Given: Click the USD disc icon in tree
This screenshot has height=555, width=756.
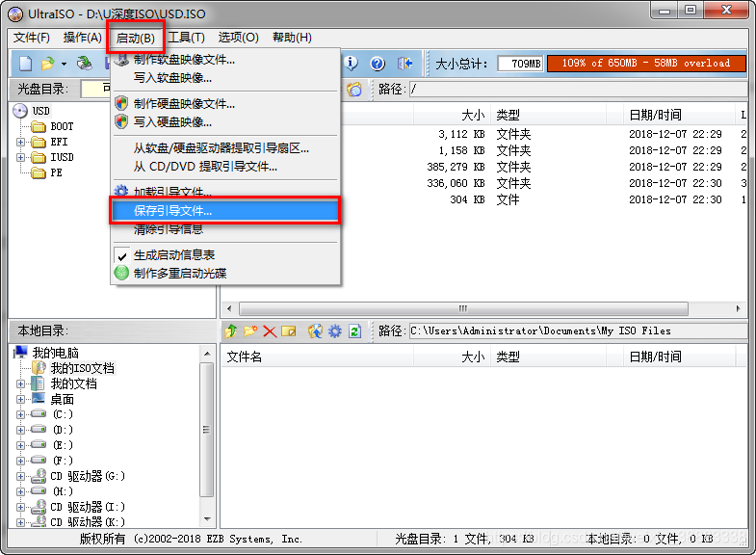Looking at the screenshot, I should coord(20,111).
